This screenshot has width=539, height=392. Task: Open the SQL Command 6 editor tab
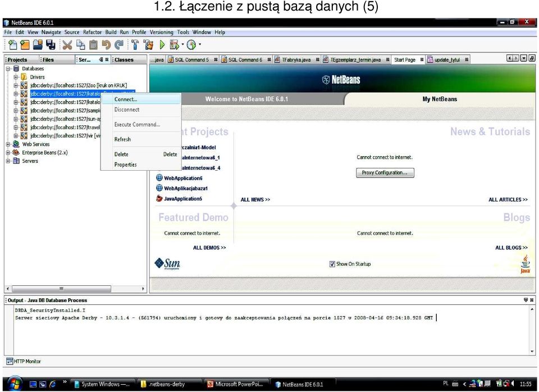tap(245, 60)
